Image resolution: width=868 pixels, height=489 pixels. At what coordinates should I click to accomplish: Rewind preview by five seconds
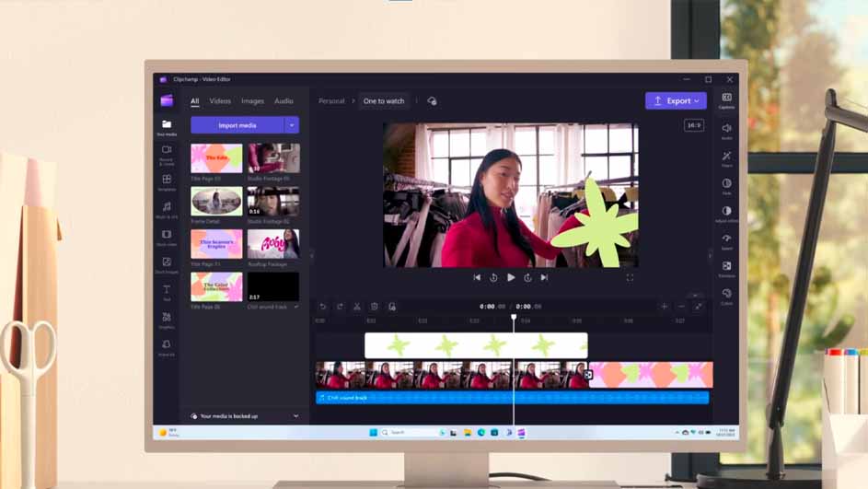click(x=493, y=277)
